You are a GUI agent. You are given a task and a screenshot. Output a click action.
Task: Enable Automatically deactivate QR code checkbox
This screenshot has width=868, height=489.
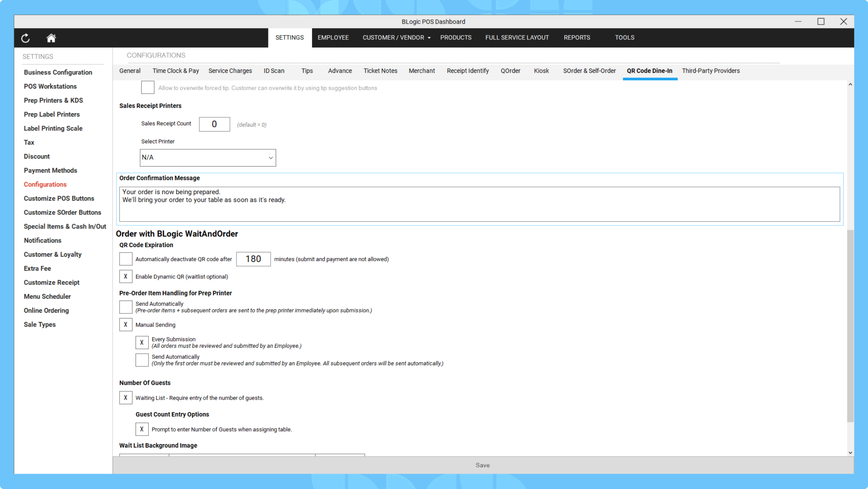[126, 259]
